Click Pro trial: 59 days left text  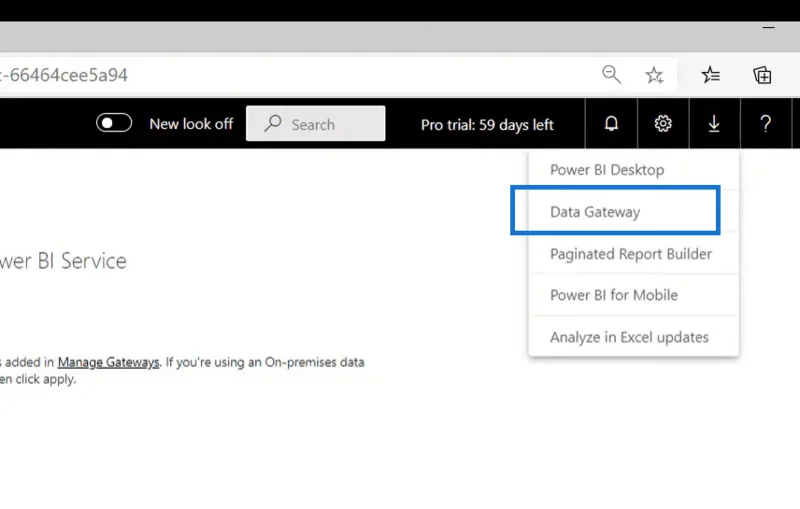coord(487,124)
